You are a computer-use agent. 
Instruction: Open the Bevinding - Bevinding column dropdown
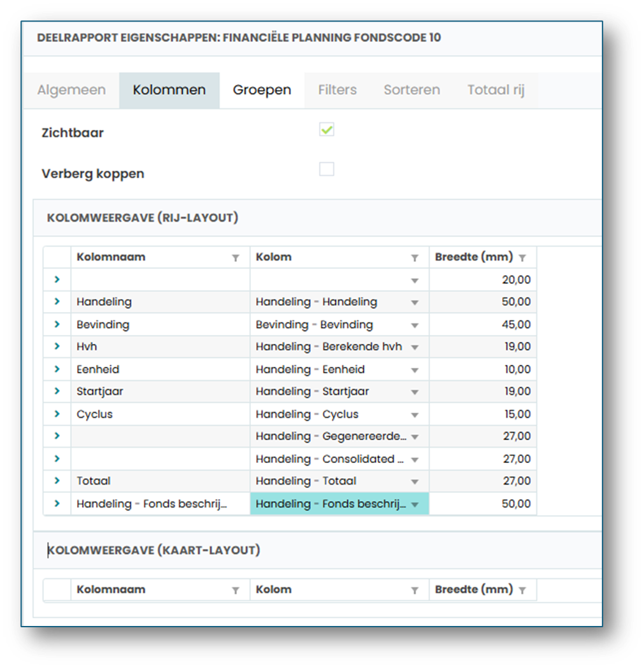[x=414, y=325]
